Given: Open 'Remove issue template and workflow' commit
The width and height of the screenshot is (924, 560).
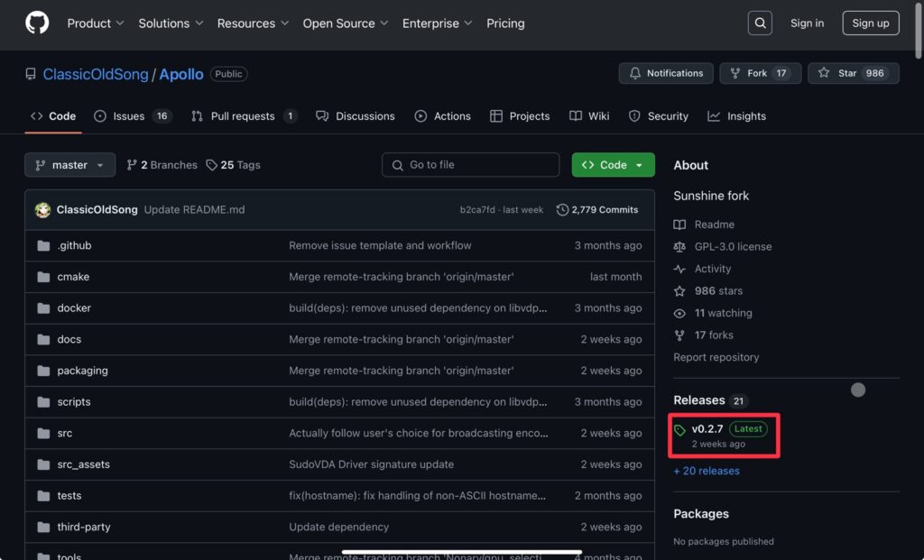Looking at the screenshot, I should coord(380,245).
